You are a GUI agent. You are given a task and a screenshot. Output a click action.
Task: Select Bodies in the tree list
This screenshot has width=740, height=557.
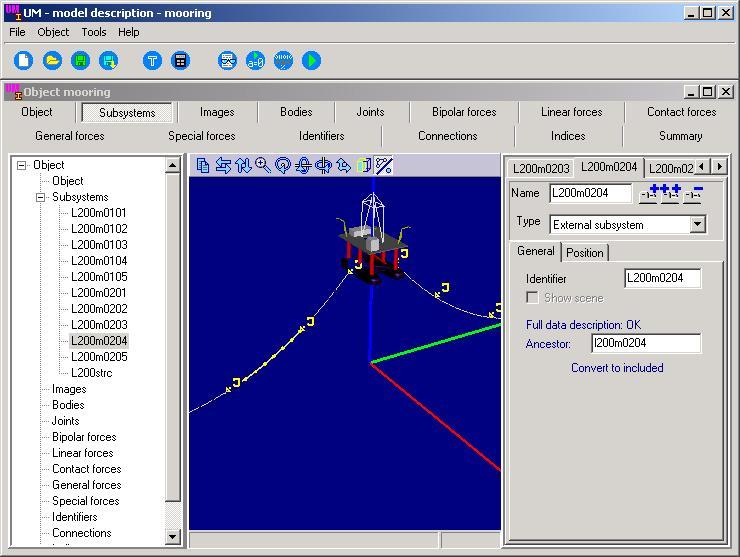pyautogui.click(x=68, y=405)
